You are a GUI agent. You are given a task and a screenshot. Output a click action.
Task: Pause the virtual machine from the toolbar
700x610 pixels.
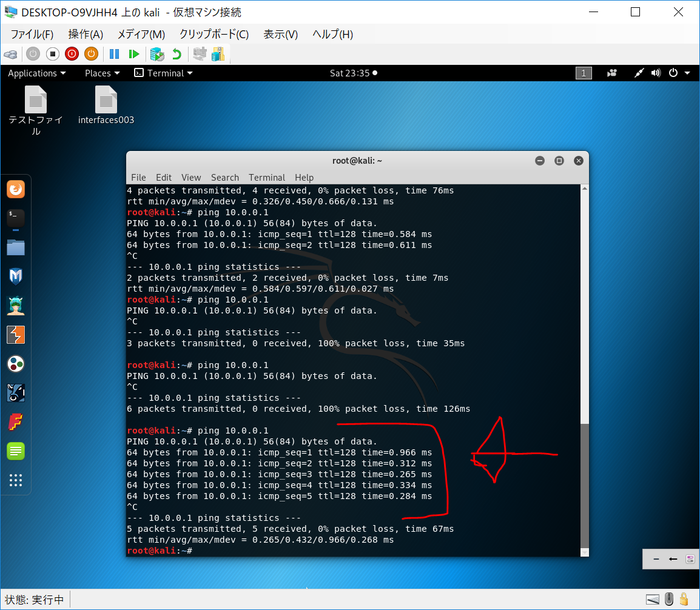pyautogui.click(x=114, y=54)
